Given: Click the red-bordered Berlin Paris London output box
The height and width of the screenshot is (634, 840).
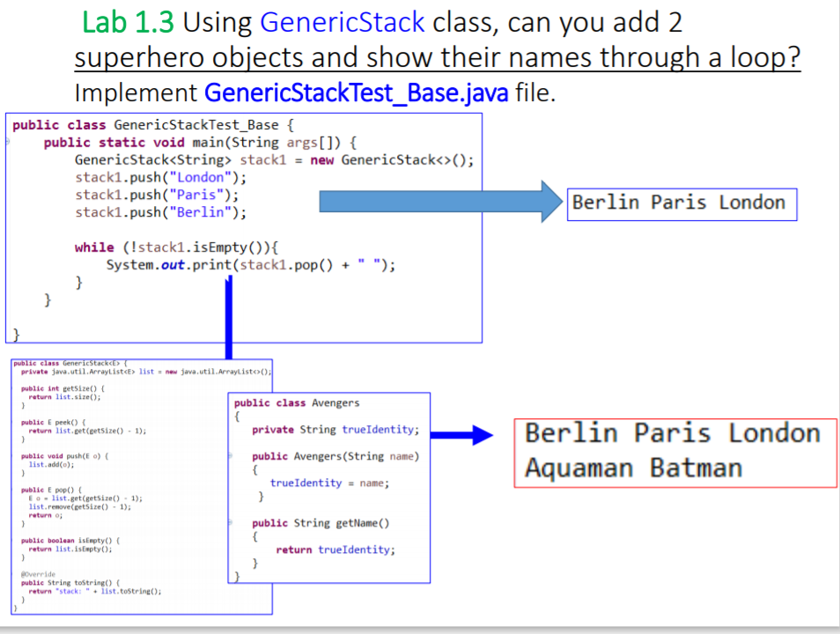Looking at the screenshot, I should [672, 450].
